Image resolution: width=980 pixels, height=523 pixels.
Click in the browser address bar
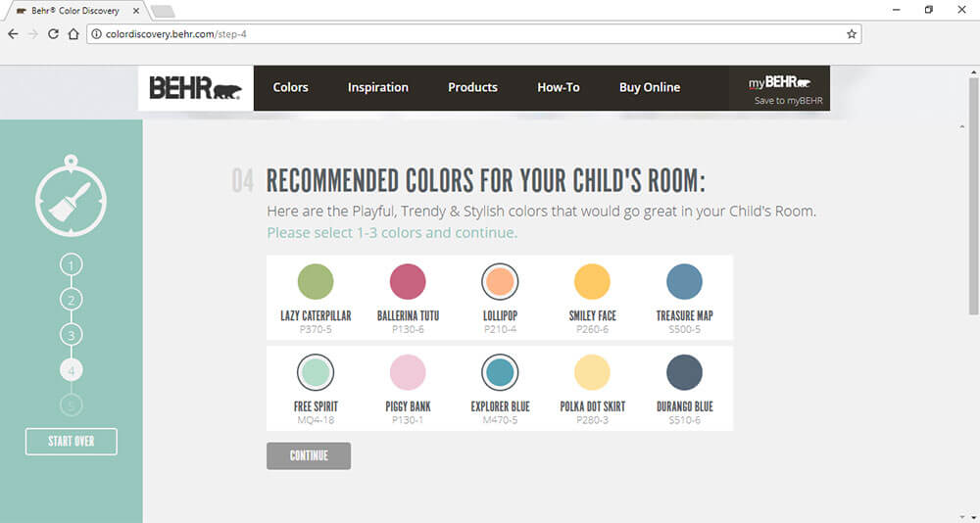473,34
